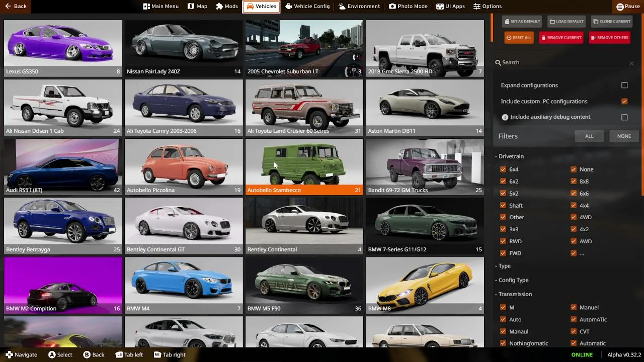This screenshot has width=644, height=362.
Task: Uncheck the 6x4 drivetrain filter
Action: point(503,169)
